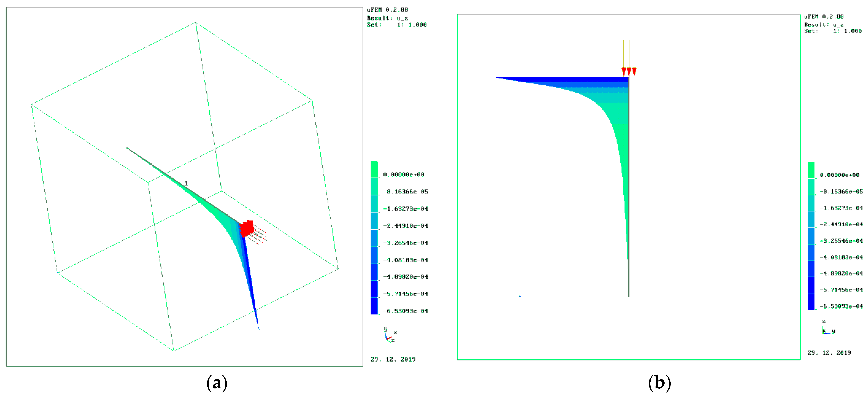The height and width of the screenshot is (397, 868).
Task: Select the top green legend swatch in panel (a)
Action: 374,169
